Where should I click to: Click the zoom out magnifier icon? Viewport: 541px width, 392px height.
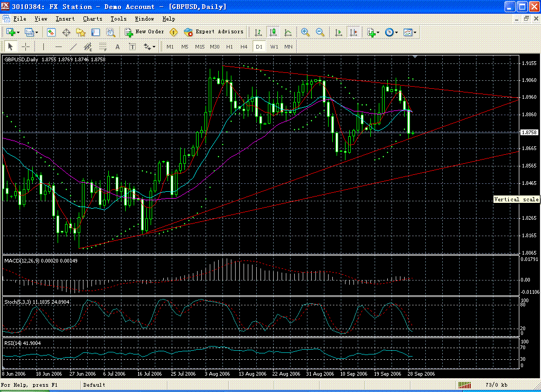click(x=320, y=32)
